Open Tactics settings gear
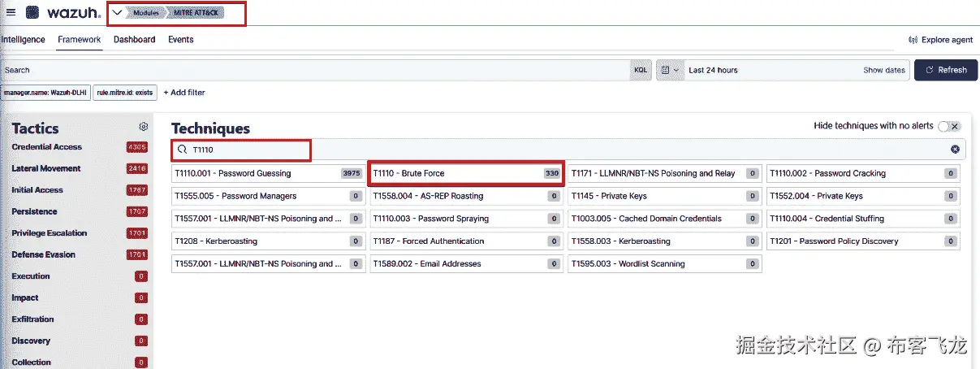980x369 pixels. [144, 127]
